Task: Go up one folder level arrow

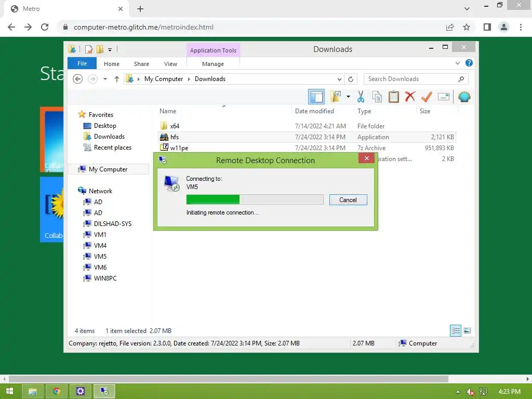Action: [x=117, y=79]
